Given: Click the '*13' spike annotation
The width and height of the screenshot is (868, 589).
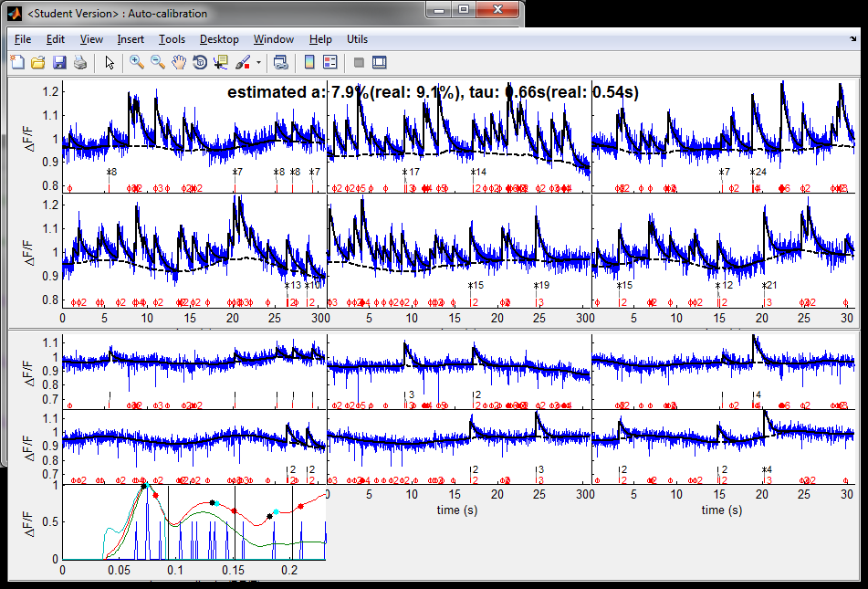Looking at the screenshot, I should tap(293, 285).
